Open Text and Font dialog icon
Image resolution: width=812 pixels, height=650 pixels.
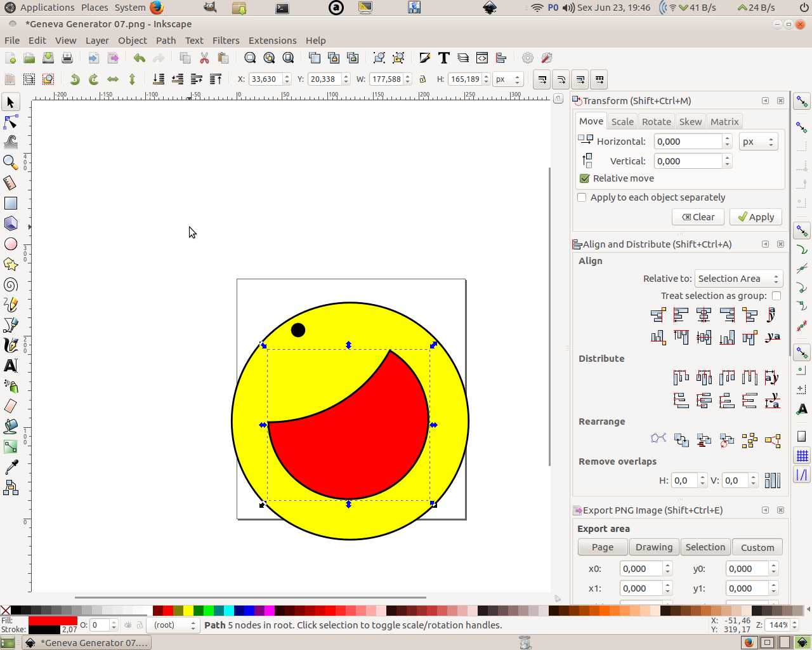tap(444, 58)
